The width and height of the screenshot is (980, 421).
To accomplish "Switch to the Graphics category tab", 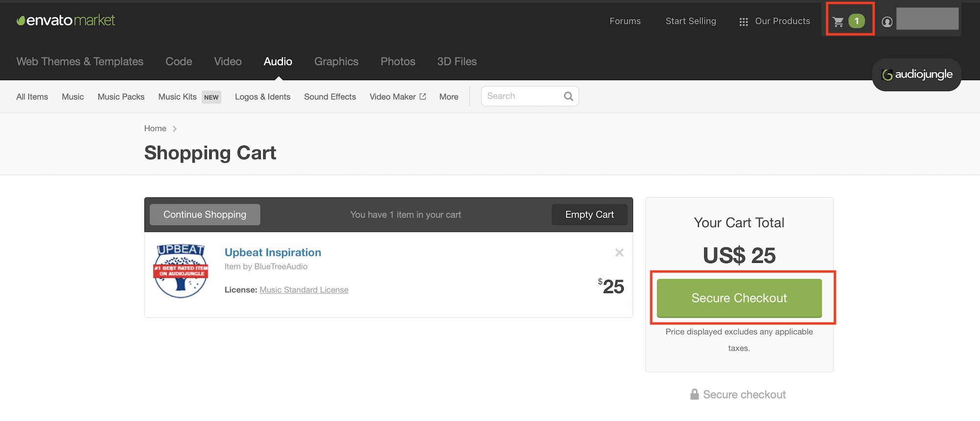I will pos(336,62).
